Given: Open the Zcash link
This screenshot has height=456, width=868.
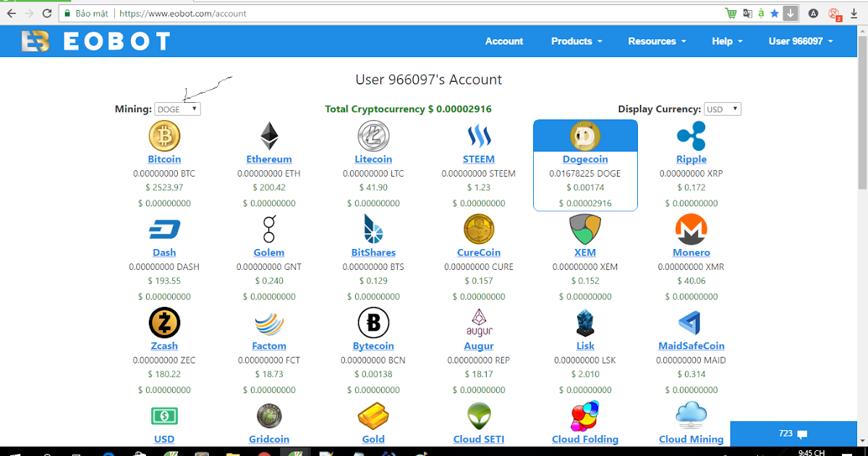Looking at the screenshot, I should point(164,346).
